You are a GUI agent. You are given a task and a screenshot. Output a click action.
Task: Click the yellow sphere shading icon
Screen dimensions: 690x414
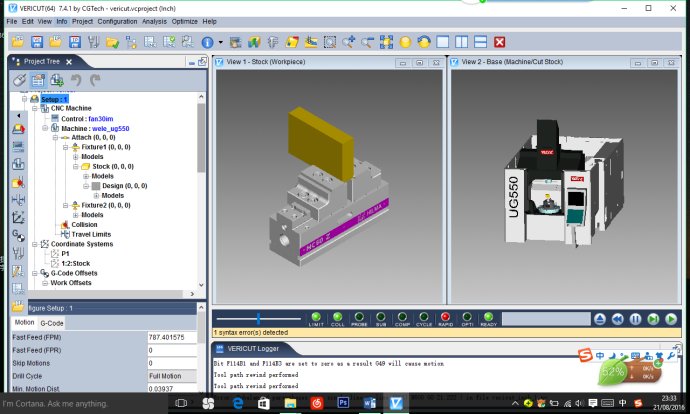[405, 42]
